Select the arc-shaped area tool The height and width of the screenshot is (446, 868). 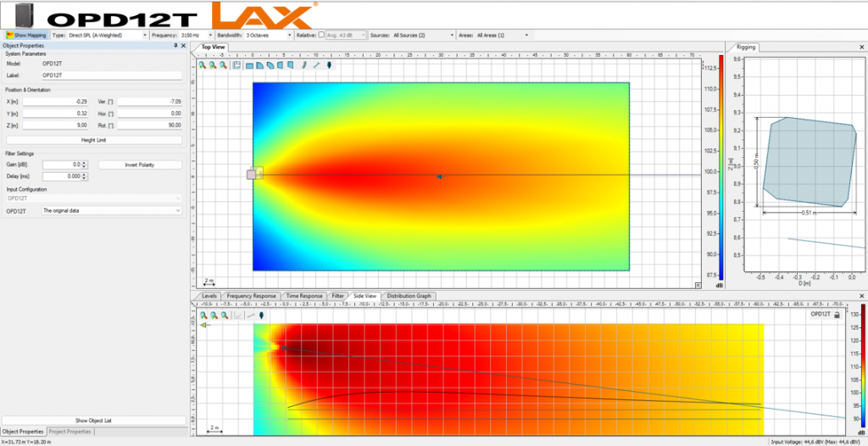click(270, 65)
